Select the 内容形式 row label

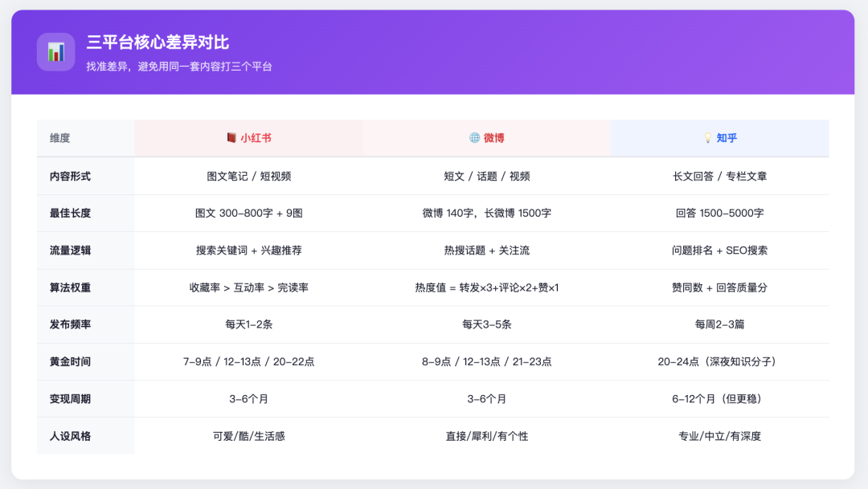click(x=70, y=176)
